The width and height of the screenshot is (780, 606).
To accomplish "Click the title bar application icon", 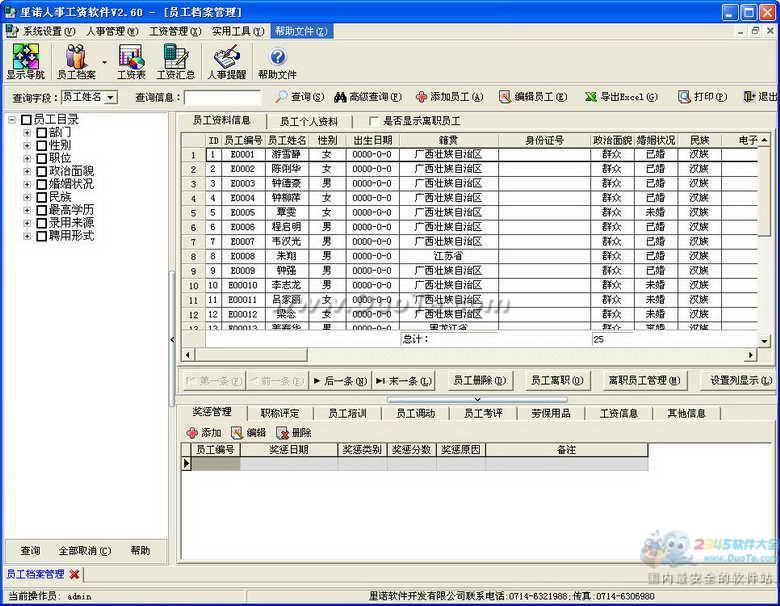I will [x=10, y=11].
